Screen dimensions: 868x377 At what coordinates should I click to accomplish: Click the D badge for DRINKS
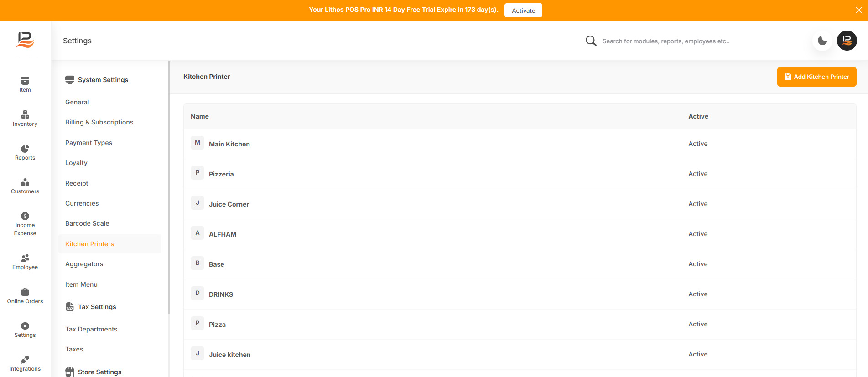click(198, 293)
